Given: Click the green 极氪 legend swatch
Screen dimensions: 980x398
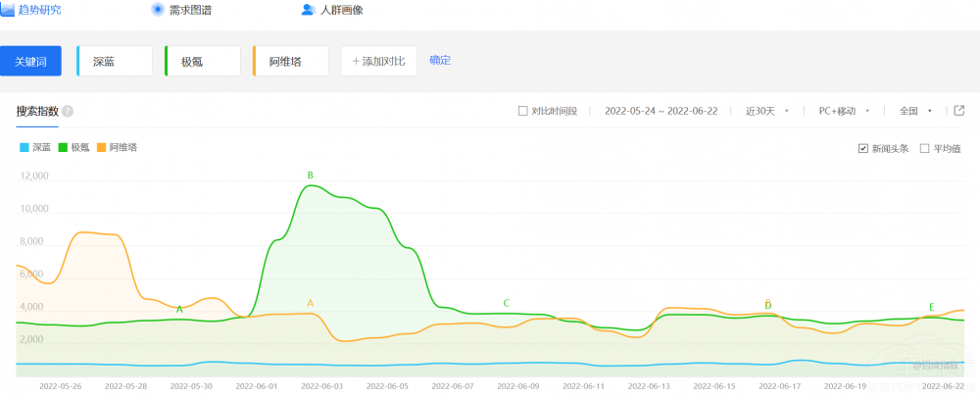Looking at the screenshot, I should 63,148.
